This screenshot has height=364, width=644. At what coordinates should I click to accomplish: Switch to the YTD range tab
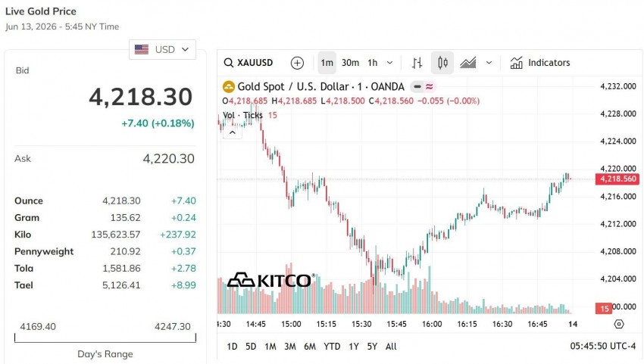point(332,347)
